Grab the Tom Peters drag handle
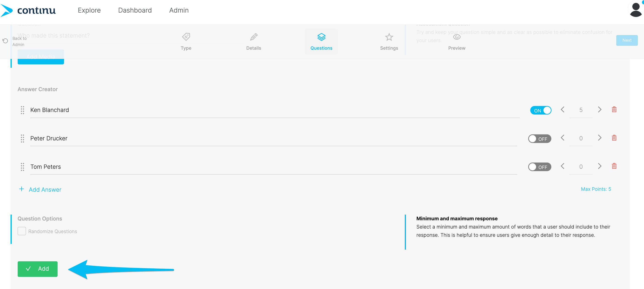The image size is (644, 289). (x=22, y=167)
